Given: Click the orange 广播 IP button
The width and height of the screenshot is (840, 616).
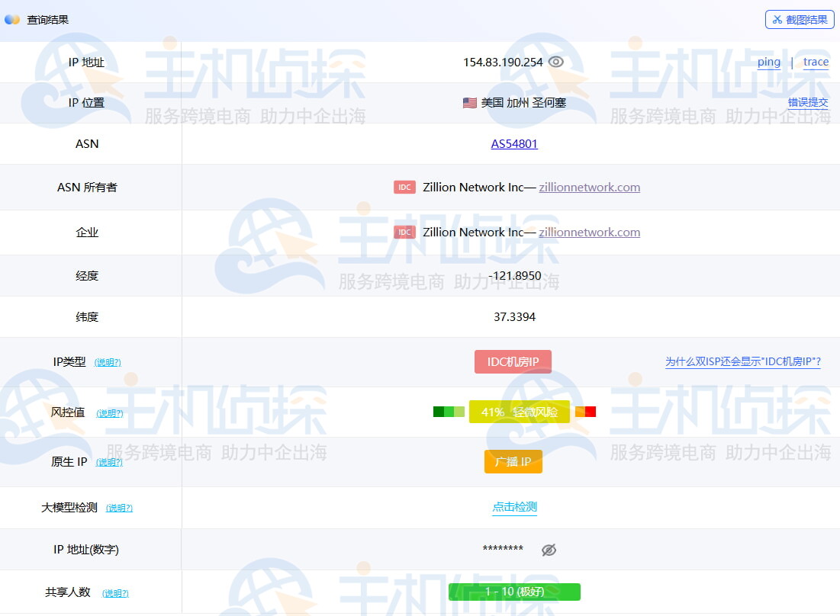Looking at the screenshot, I should (513, 461).
